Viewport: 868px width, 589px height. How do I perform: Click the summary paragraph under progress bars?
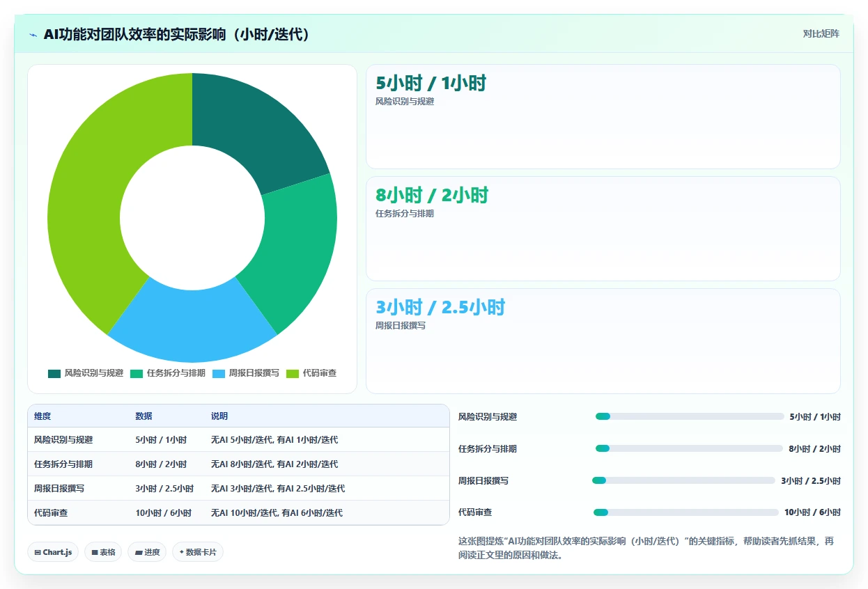pos(646,549)
